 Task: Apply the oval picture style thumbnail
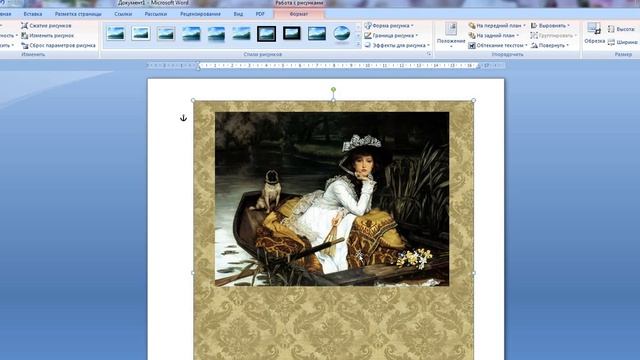tap(342, 33)
